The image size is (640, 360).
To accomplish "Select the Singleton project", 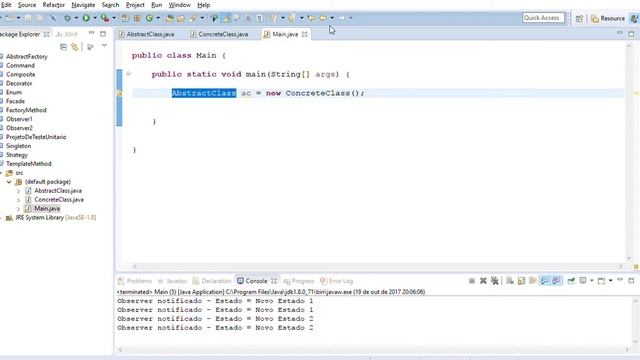I will 18,146.
